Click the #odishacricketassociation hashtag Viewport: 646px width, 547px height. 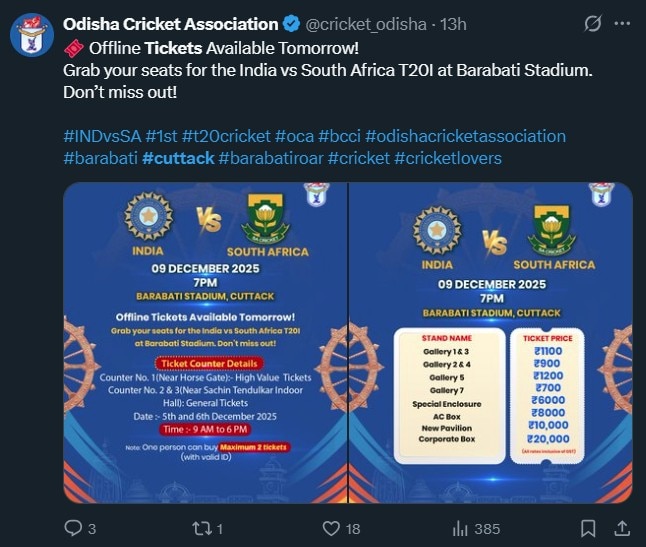click(465, 136)
